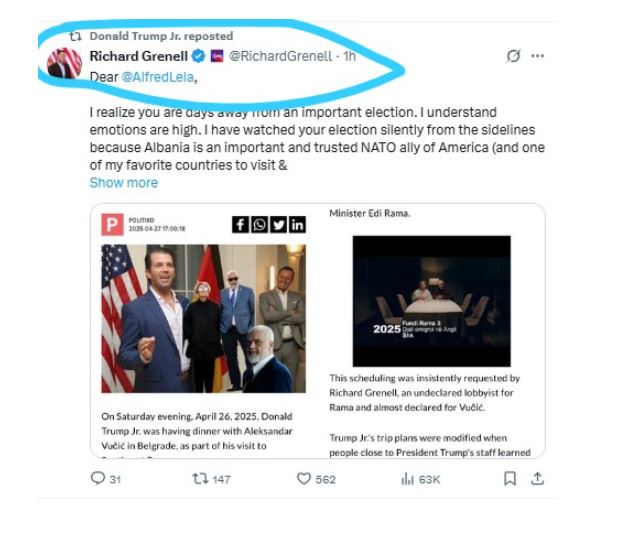The height and width of the screenshot is (543, 626).
Task: Open Richard Grenell's profile avatar
Action: [64, 62]
